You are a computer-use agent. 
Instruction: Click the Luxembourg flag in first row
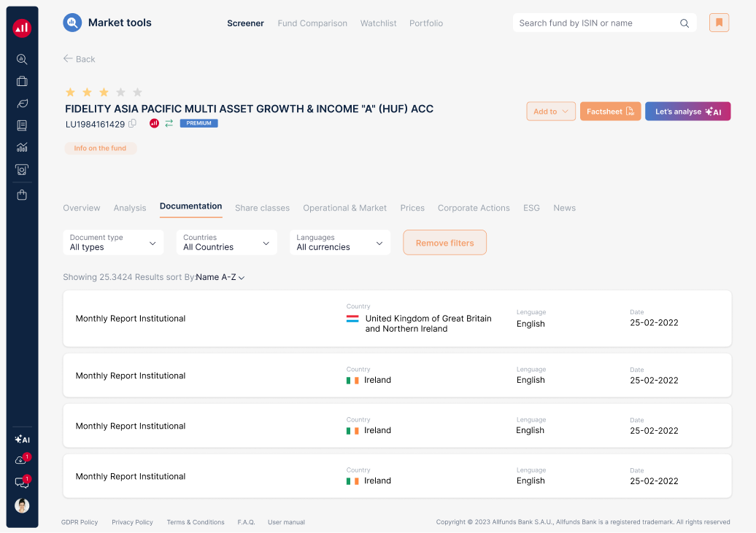pyautogui.click(x=352, y=319)
